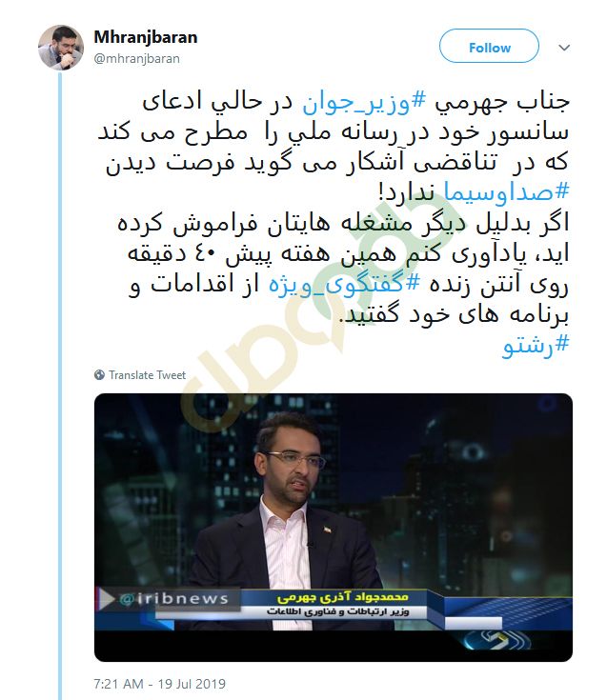Open the #گفتگوی_ویژه hashtag
Screen dimensions: 607x700
pyautogui.click(x=344, y=284)
